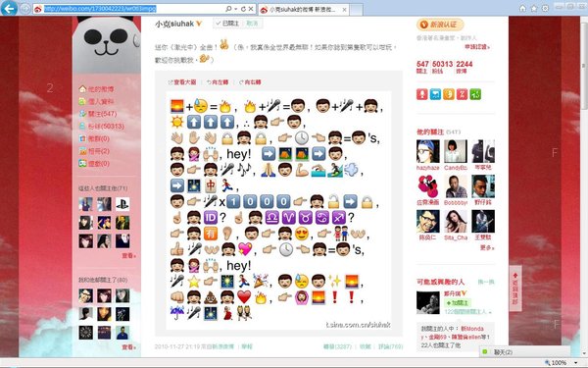The height and width of the screenshot is (368, 588).
Task: Open the browser tools gear icon
Action: tap(545, 8)
